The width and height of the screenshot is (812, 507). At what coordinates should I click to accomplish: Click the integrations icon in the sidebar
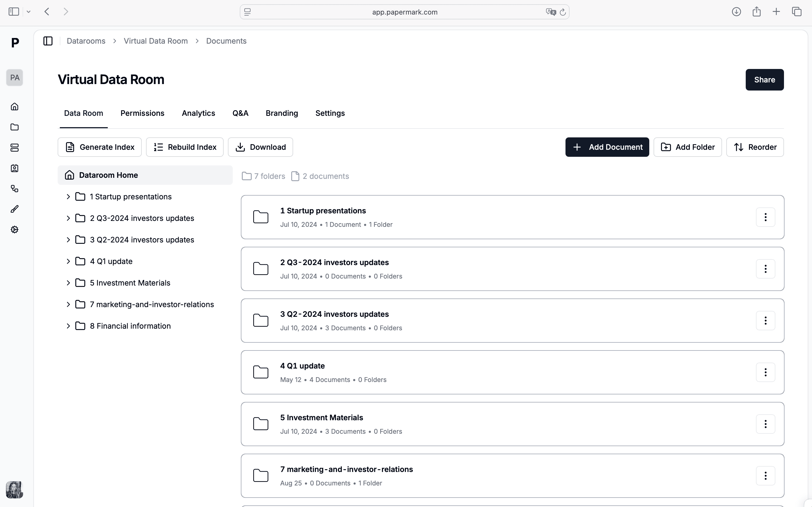pos(15,189)
